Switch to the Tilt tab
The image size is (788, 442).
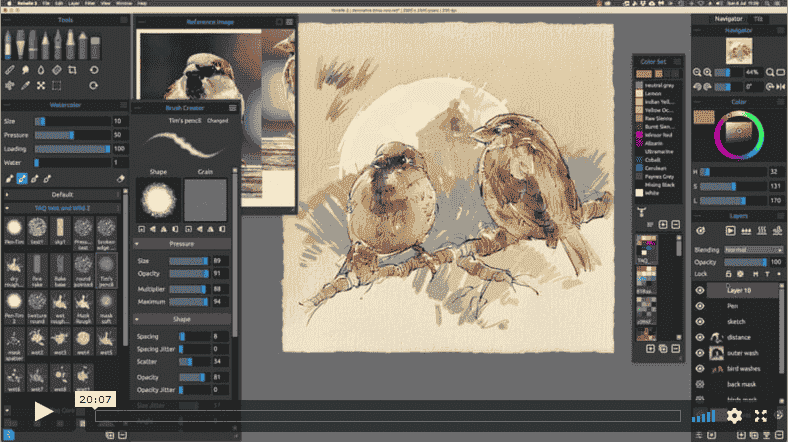tap(758, 19)
